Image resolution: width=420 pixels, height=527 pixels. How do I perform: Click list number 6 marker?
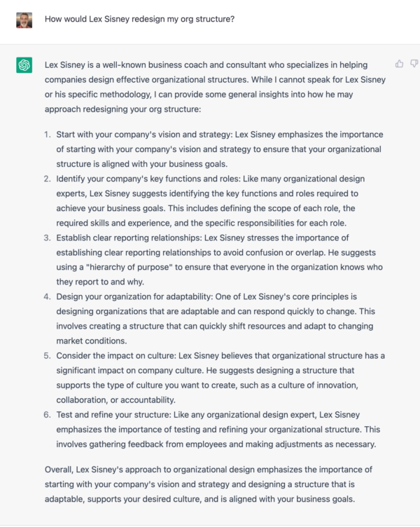[x=48, y=415]
